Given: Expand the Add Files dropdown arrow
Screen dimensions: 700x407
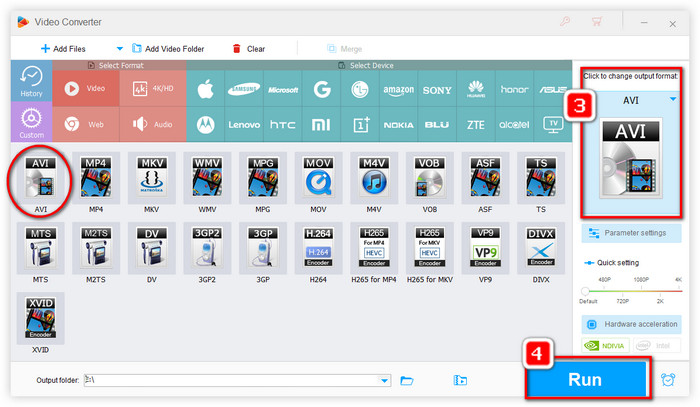Looking at the screenshot, I should 119,49.
